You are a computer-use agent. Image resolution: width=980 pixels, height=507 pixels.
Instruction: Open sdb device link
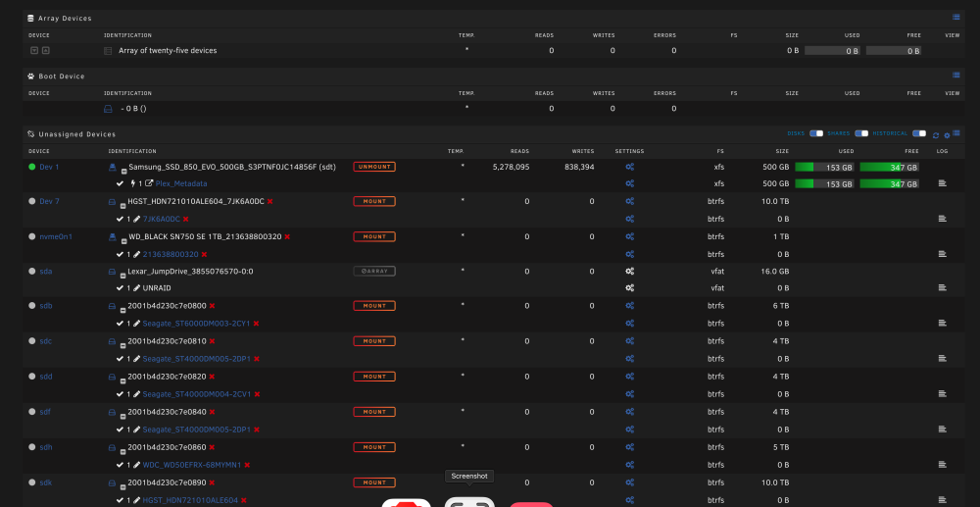(x=46, y=306)
